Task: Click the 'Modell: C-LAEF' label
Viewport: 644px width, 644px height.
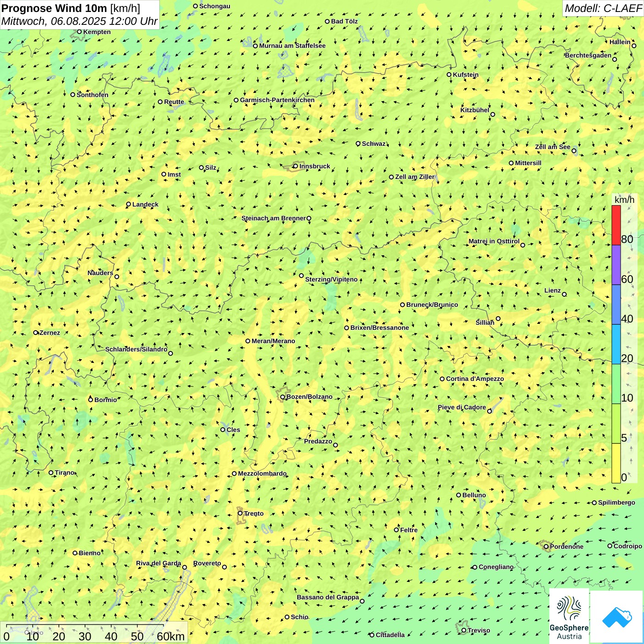Action: (x=603, y=8)
